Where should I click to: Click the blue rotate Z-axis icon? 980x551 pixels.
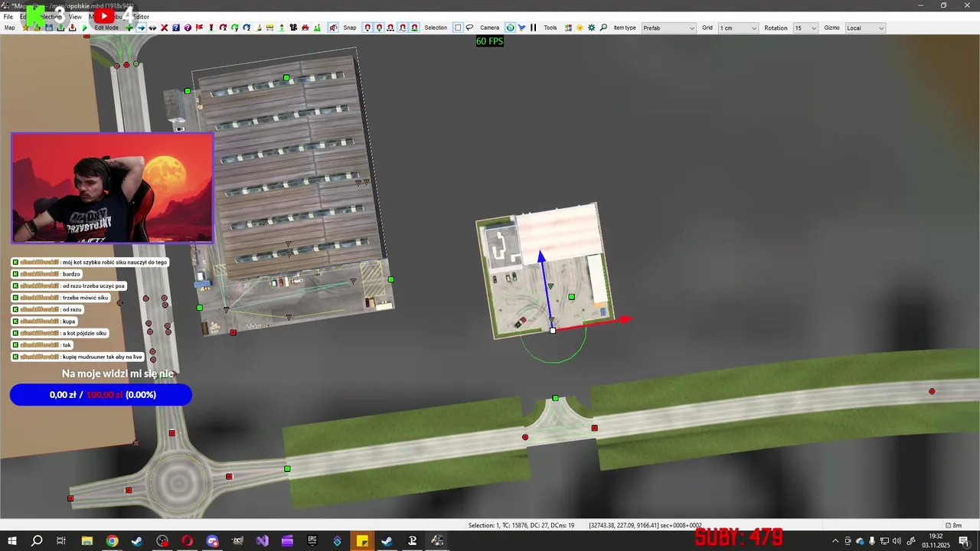[247, 28]
